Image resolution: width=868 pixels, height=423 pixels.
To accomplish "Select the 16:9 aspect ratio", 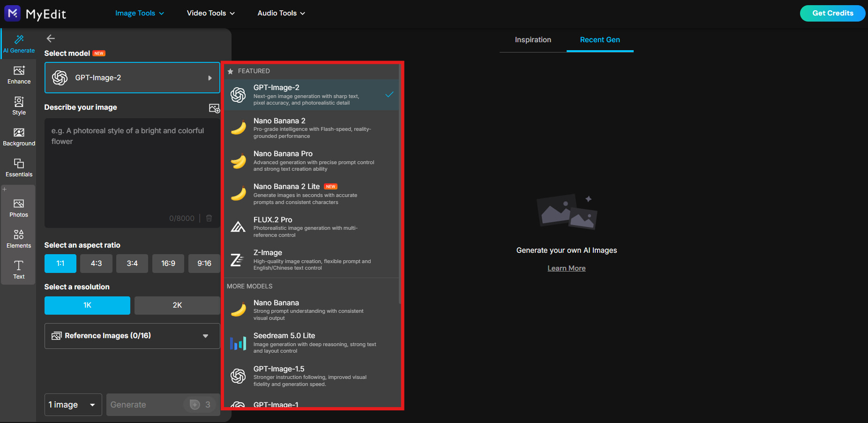I will pyautogui.click(x=168, y=264).
